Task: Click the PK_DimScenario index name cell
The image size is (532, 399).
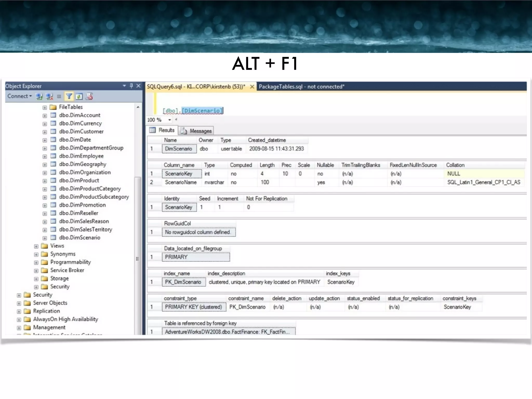Action: (x=183, y=282)
